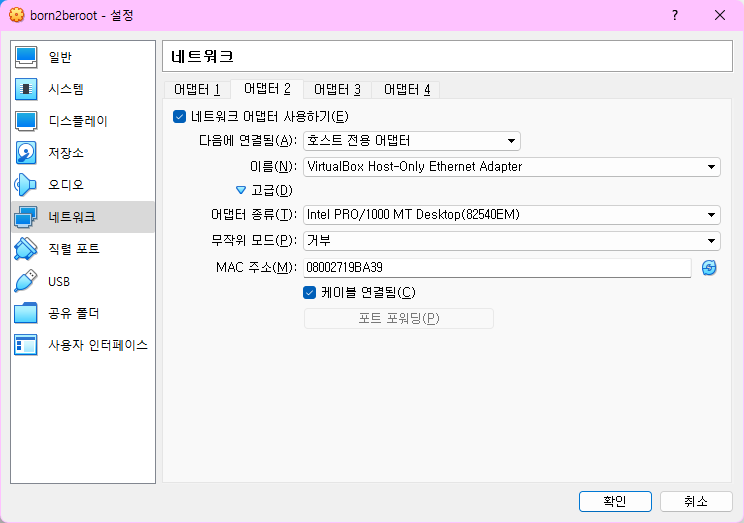Toggle 네트워크 어댑터 사용하기 checkbox

click(x=179, y=116)
